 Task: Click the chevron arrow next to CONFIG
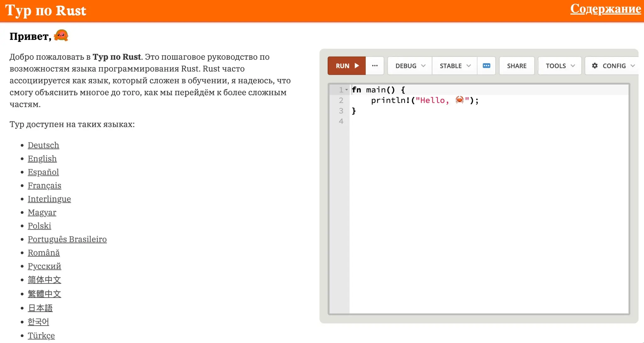point(633,66)
